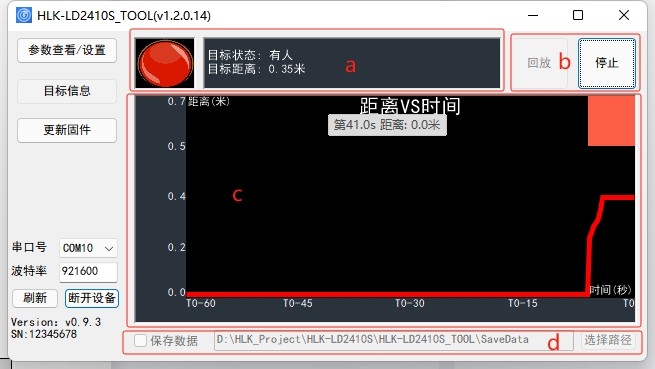The width and height of the screenshot is (655, 369).
Task: Click the orange square in chart corner
Action: 611,121
